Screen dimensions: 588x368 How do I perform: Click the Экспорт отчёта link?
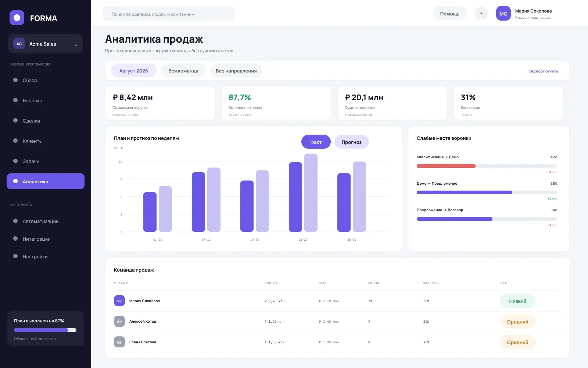[544, 71]
